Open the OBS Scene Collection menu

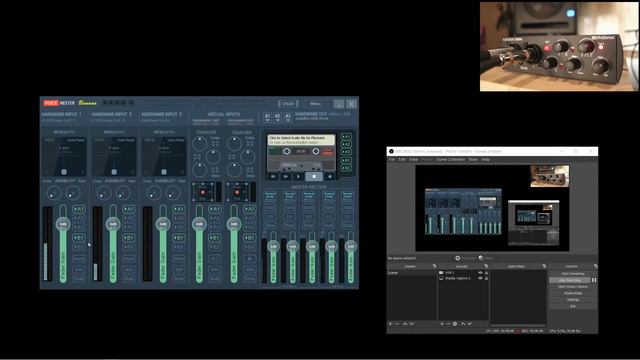click(x=451, y=160)
